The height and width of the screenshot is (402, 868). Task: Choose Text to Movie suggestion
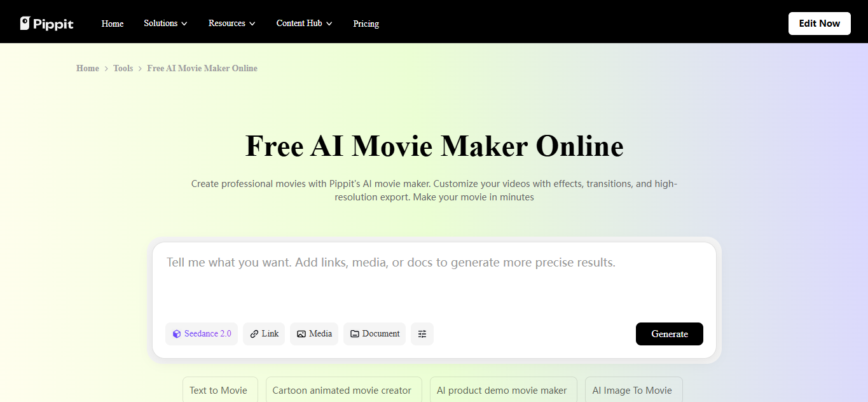click(220, 390)
